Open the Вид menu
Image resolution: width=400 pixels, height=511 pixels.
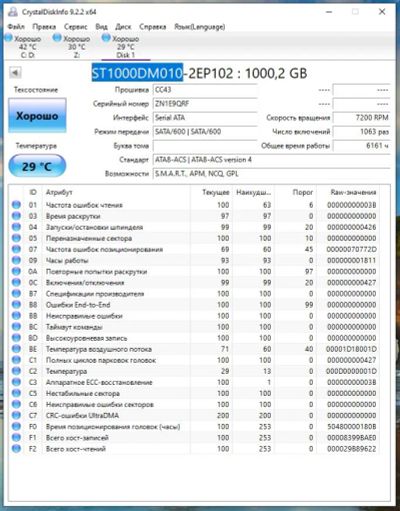coord(101,27)
